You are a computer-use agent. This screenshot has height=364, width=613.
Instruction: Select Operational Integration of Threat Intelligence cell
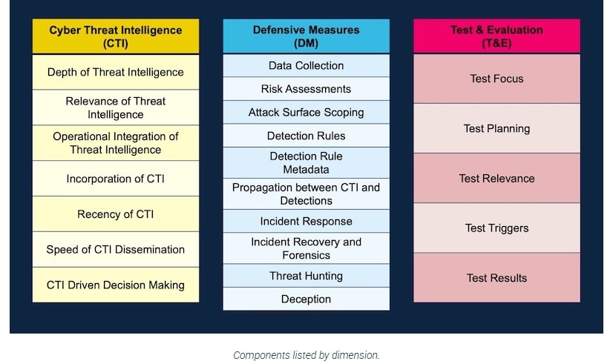tap(115, 143)
